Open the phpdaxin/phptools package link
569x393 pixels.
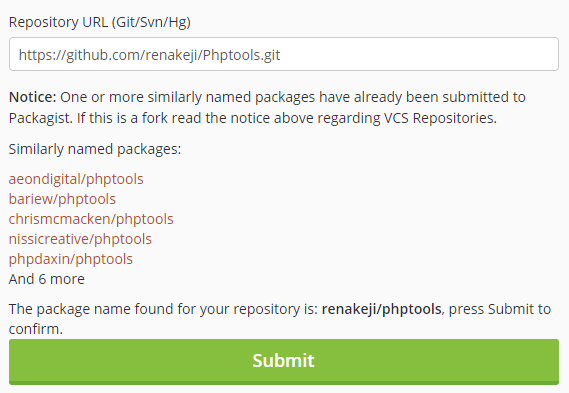pos(71,259)
